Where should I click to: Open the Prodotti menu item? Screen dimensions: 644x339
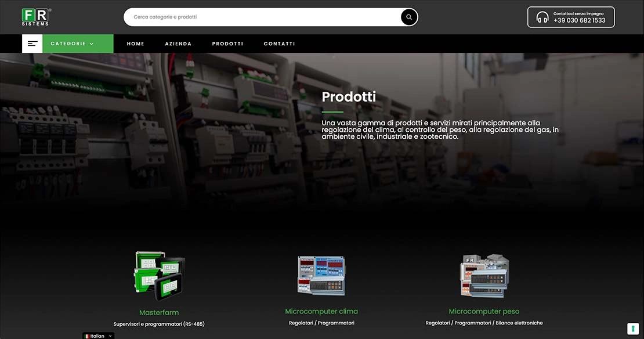pos(227,44)
